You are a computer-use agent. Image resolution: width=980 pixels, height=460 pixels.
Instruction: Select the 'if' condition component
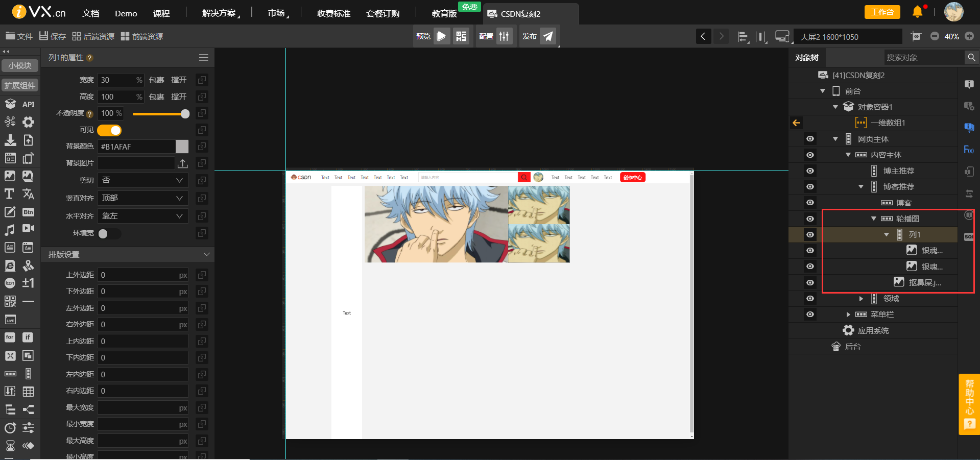tap(28, 337)
